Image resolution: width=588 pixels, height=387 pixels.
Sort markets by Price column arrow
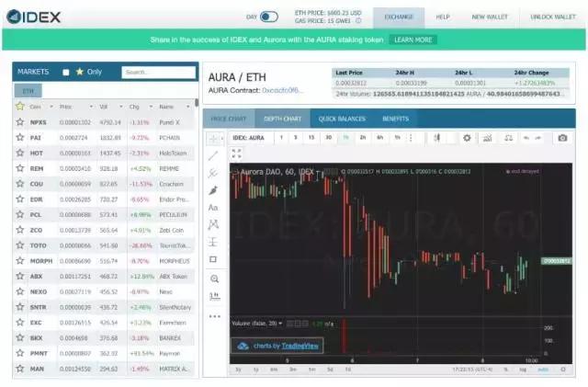pos(91,107)
